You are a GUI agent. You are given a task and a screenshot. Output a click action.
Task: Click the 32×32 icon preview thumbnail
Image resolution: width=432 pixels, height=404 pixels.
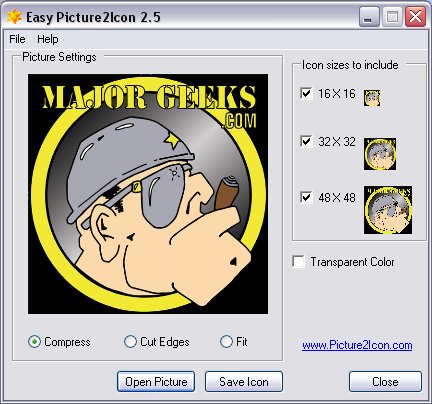(380, 154)
